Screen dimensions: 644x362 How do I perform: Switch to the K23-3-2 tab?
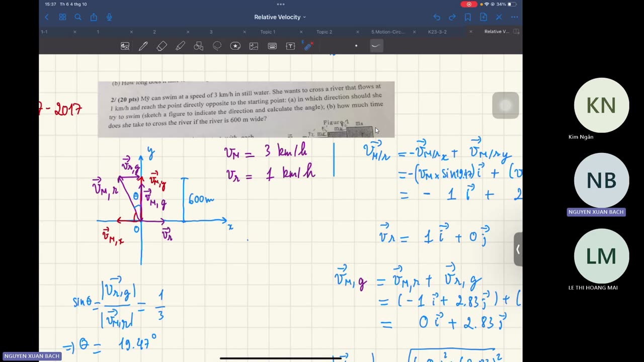pyautogui.click(x=437, y=32)
